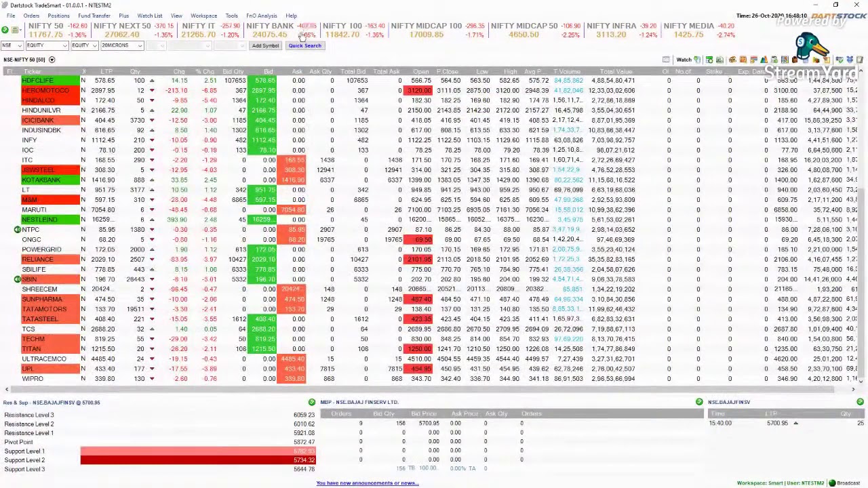Sort by the % Chg column header
The width and height of the screenshot is (868, 488).
205,71
